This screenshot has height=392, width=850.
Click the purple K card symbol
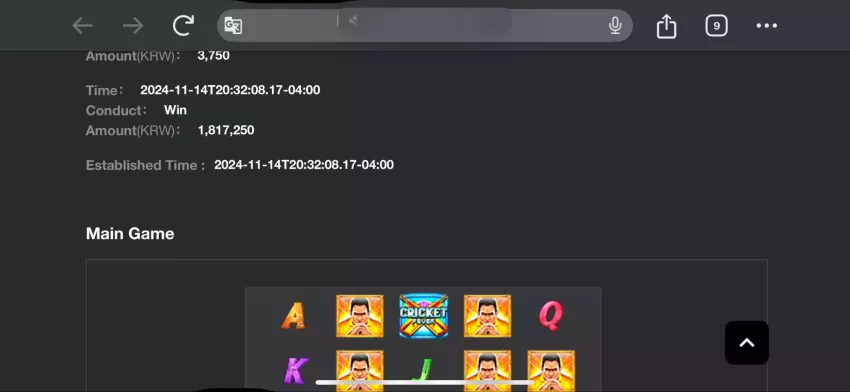tap(295, 371)
